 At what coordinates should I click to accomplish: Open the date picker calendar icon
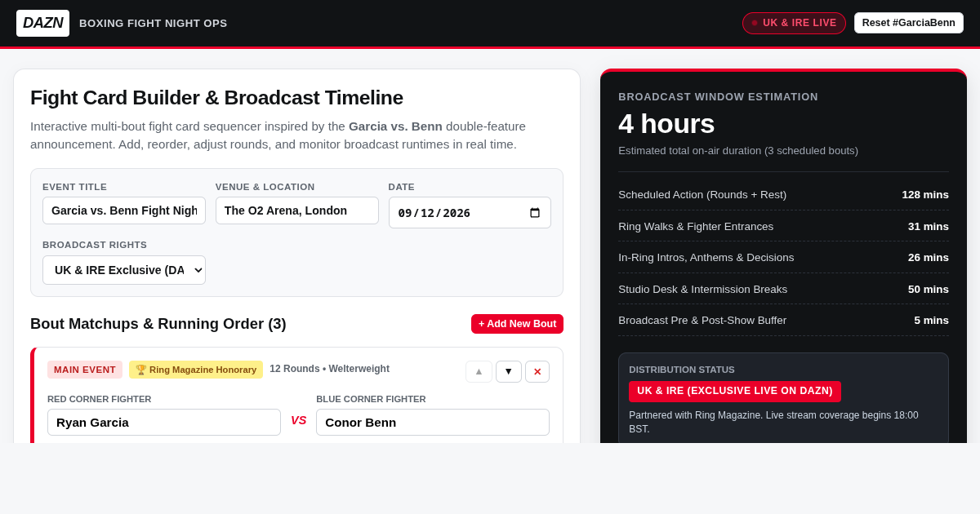[535, 213]
